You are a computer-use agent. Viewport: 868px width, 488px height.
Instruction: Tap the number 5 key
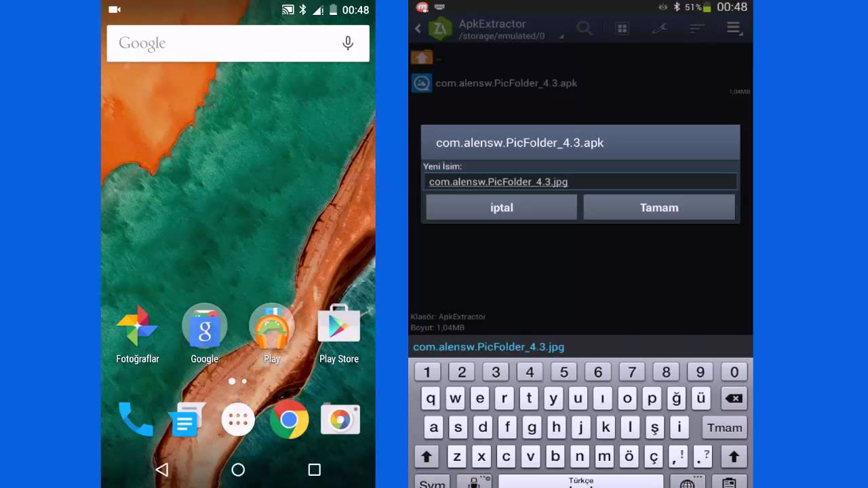[x=564, y=372]
